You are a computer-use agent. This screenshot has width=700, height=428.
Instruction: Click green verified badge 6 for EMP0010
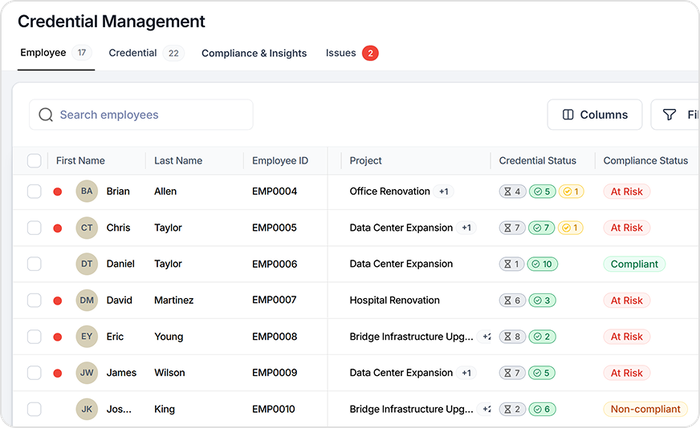point(542,409)
